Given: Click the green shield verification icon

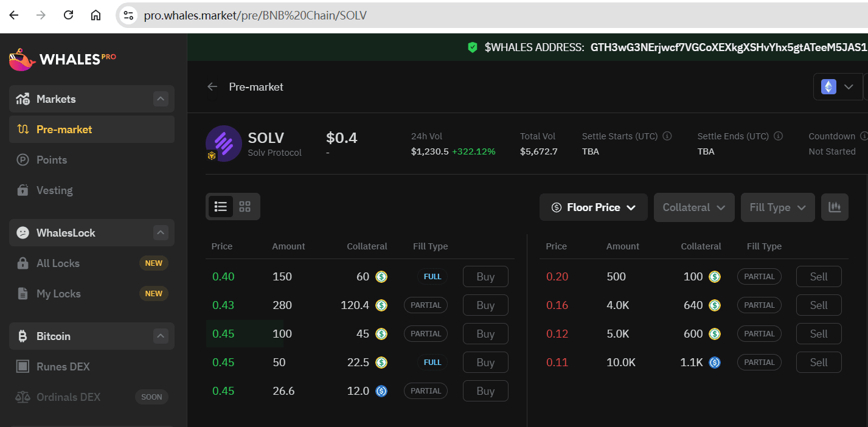Looking at the screenshot, I should pyautogui.click(x=473, y=47).
